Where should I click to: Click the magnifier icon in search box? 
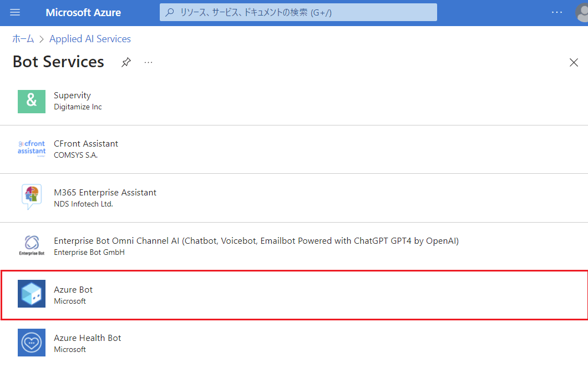tap(170, 12)
